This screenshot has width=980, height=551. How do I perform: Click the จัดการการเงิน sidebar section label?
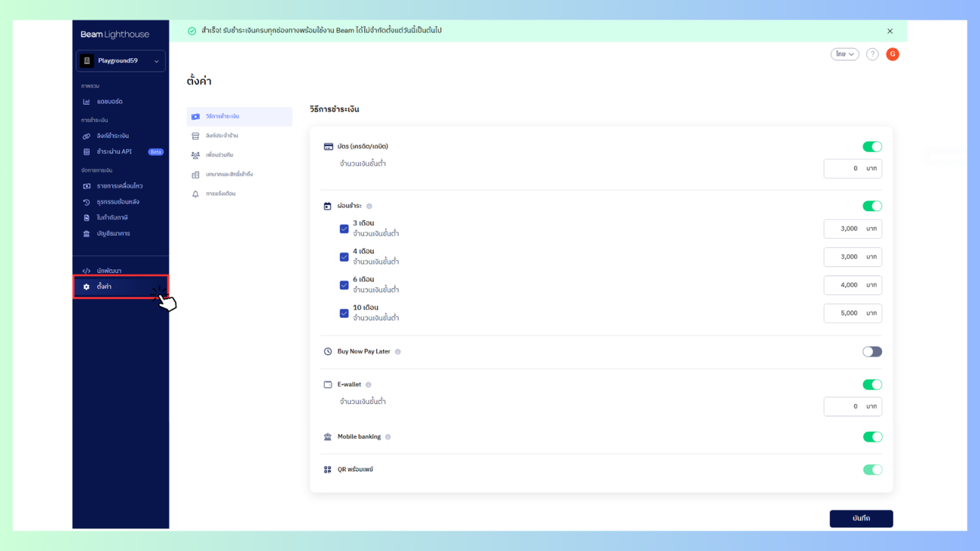point(97,170)
